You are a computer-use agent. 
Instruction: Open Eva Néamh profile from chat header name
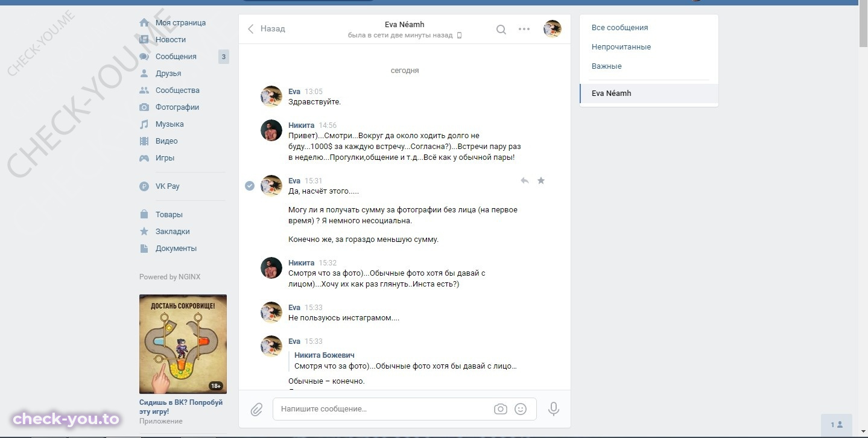click(405, 25)
